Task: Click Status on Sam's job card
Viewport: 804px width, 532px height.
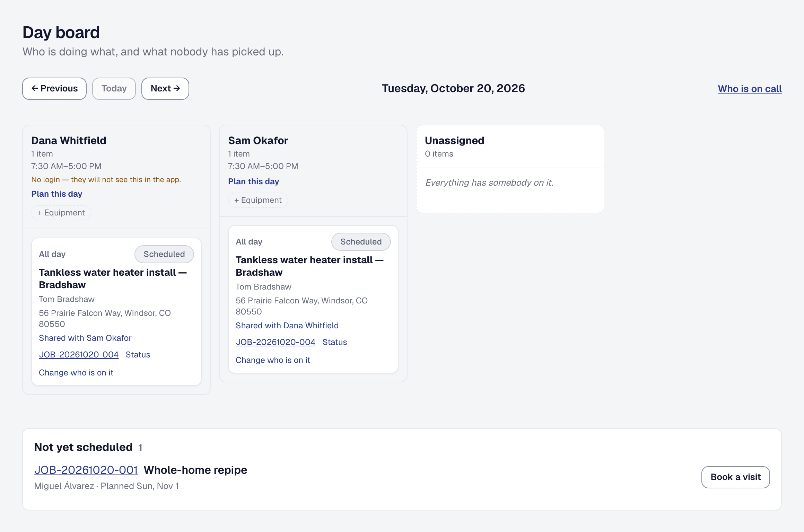Action: click(x=335, y=342)
